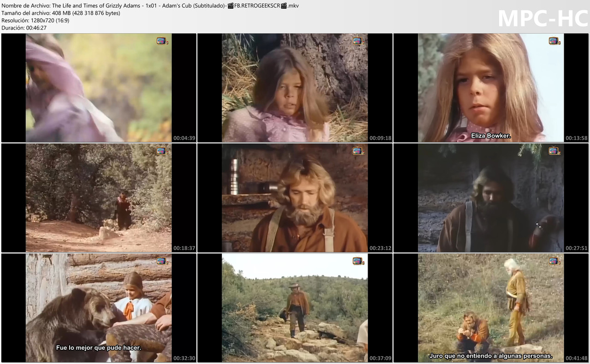Image resolution: width=590 pixels, height=364 pixels.
Task: Click the 00:37:09 timestamp
Action: click(x=380, y=358)
